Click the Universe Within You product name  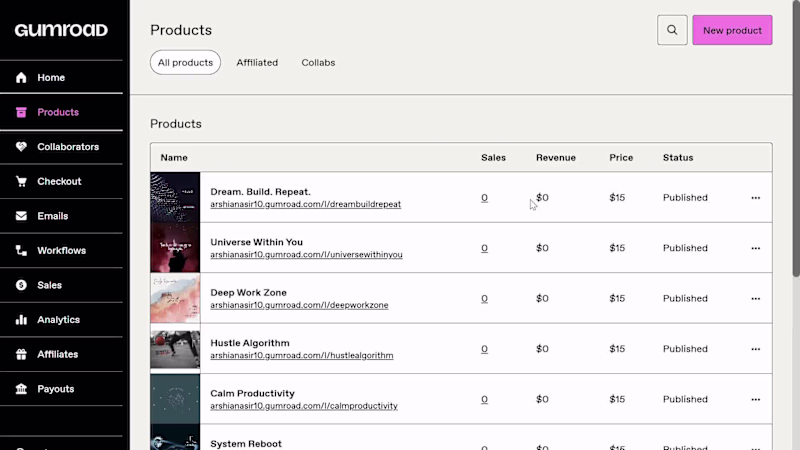pyautogui.click(x=257, y=242)
